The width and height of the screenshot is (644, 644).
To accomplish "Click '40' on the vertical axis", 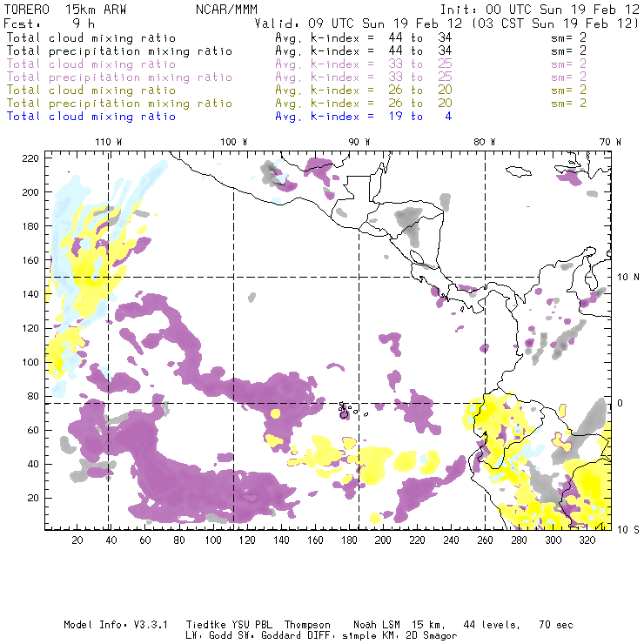I will (x=33, y=464).
